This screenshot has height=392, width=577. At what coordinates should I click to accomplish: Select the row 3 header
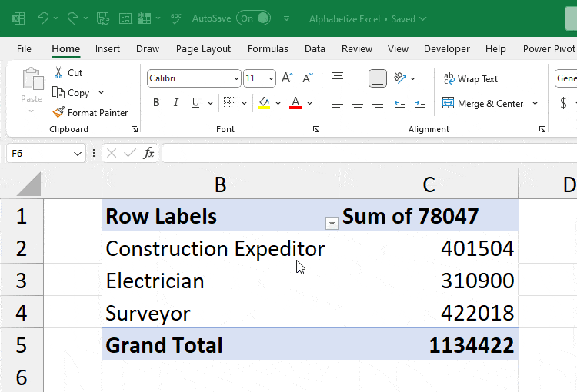(22, 281)
